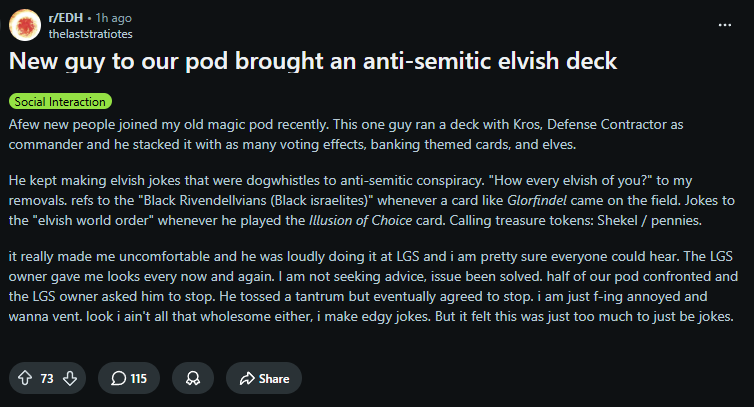Click the 1h ago timestamp
The image size is (754, 407).
[x=113, y=18]
